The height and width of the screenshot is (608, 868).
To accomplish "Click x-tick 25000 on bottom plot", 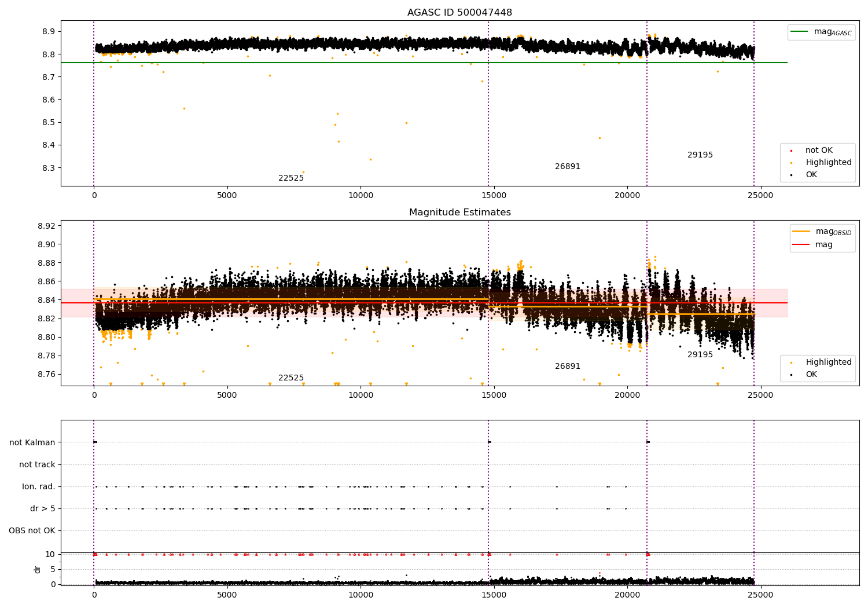I will point(760,595).
